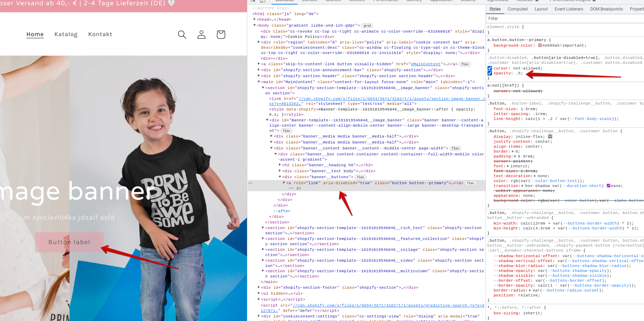Expand the border-radius shorthand property
644x321 pixels.
pos(531,290)
